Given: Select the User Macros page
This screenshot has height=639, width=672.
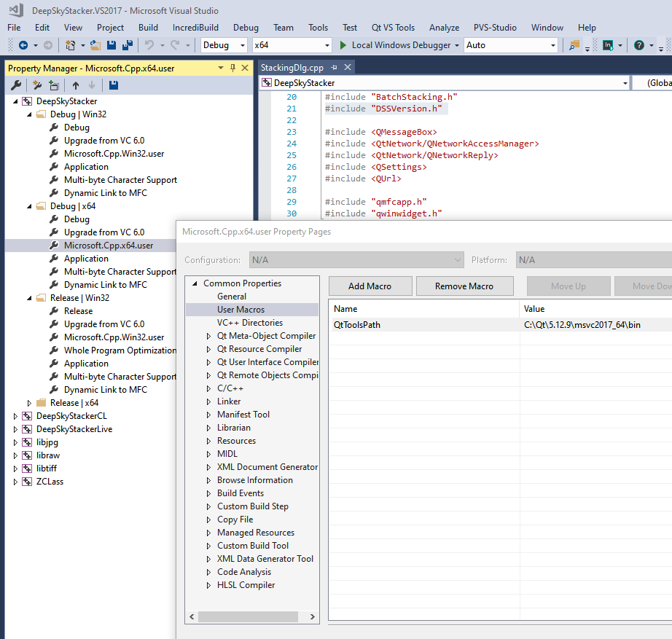Looking at the screenshot, I should (241, 310).
